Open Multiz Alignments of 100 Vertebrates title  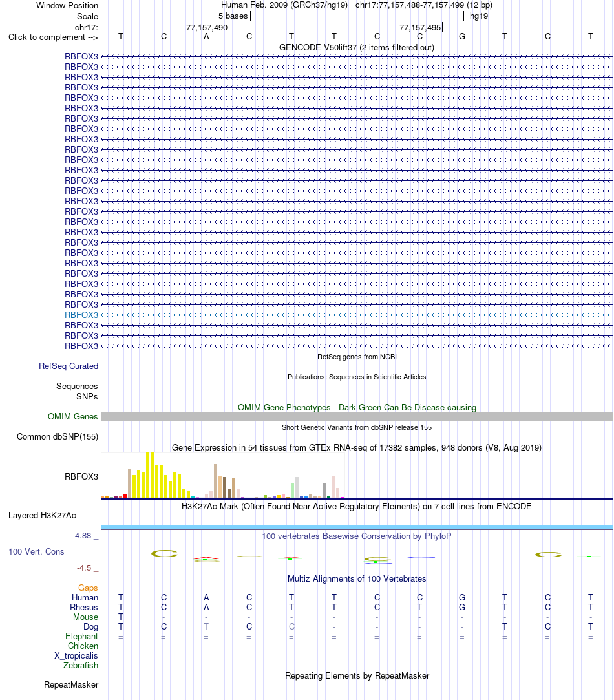[357, 578]
